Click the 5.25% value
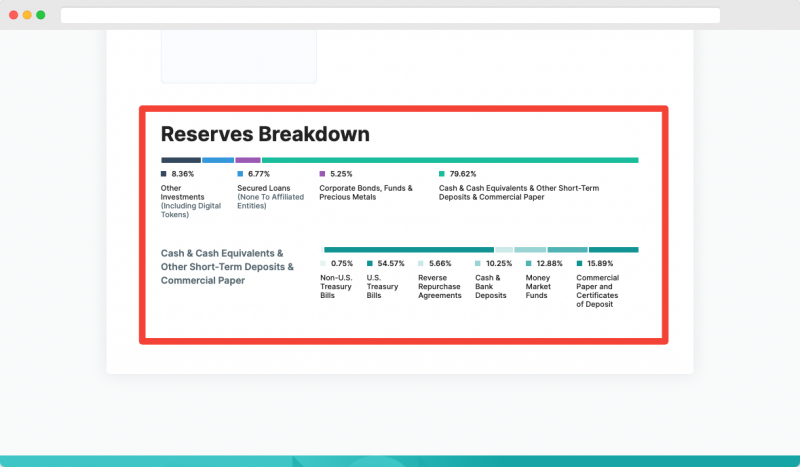 pyautogui.click(x=341, y=174)
